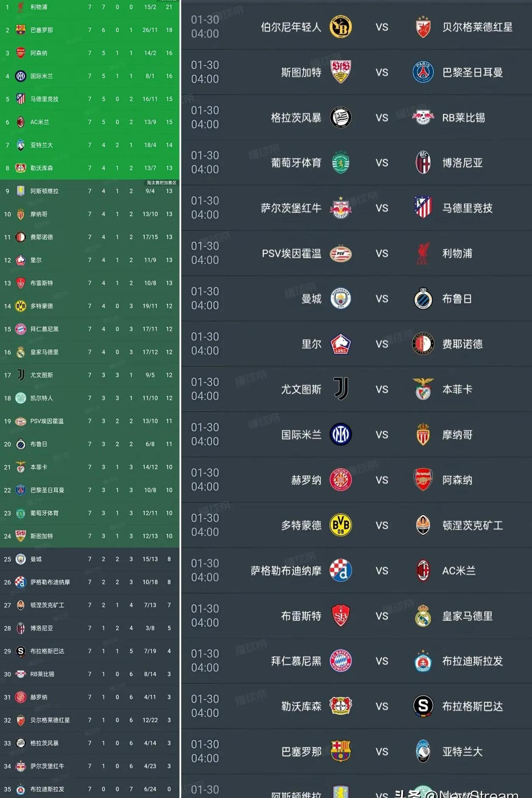Click the Barcelona crest in standings row 2
This screenshot has height=798, width=532.
point(20,30)
